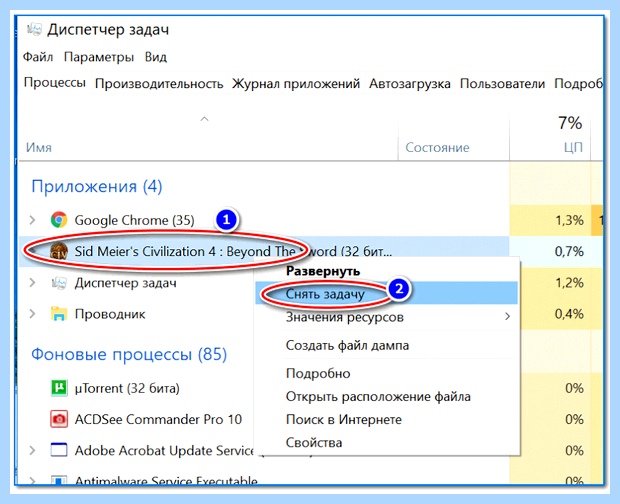Viewport: 620px width, 504px height.
Task: Switch to the Подробности tab
Action: [x=578, y=84]
